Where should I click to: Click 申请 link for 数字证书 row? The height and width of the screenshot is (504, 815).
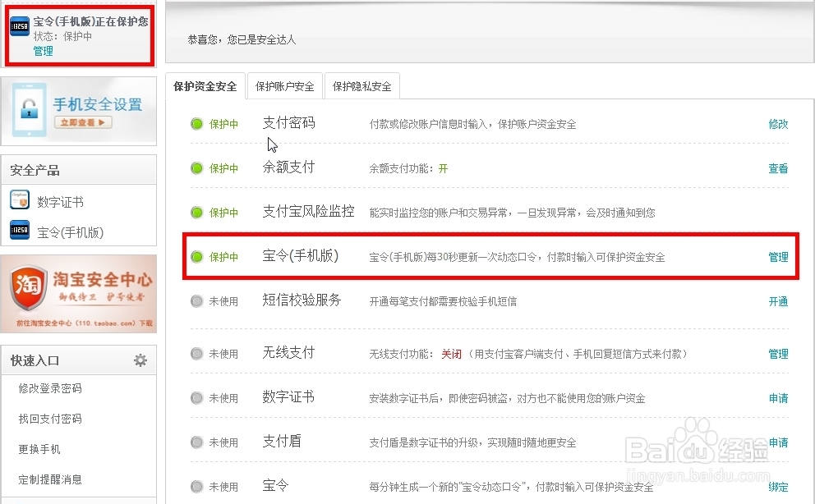tap(778, 398)
